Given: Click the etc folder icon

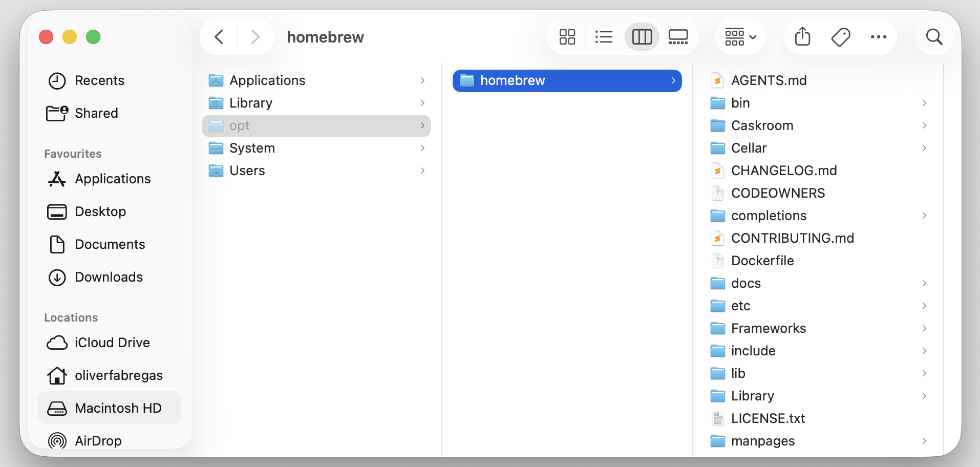Looking at the screenshot, I should pos(718,306).
